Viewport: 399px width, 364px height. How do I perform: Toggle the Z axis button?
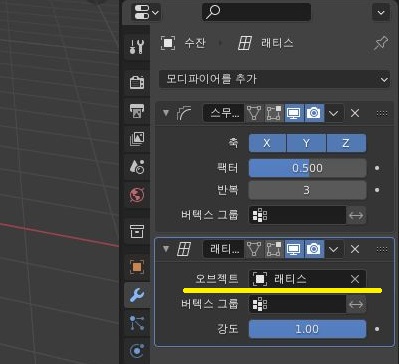tap(346, 143)
